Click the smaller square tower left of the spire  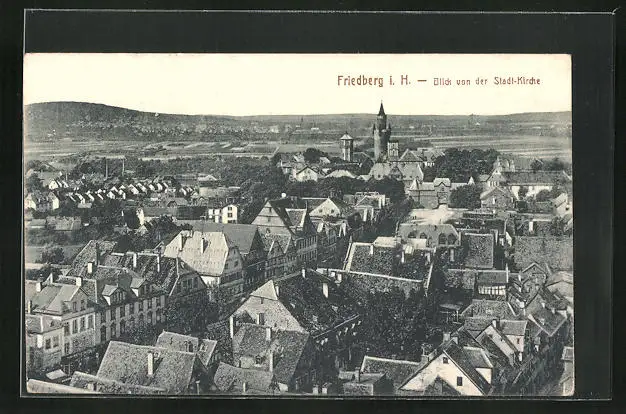pos(346,147)
